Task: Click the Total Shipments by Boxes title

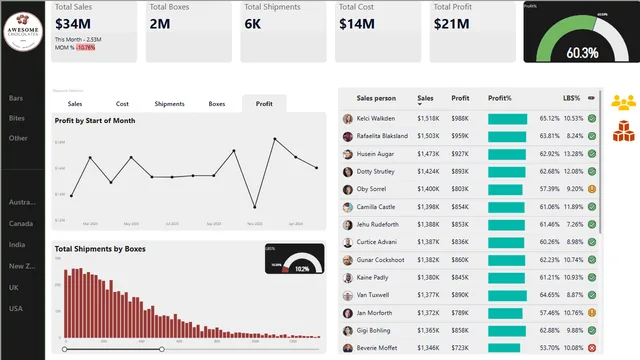Action: click(100, 249)
